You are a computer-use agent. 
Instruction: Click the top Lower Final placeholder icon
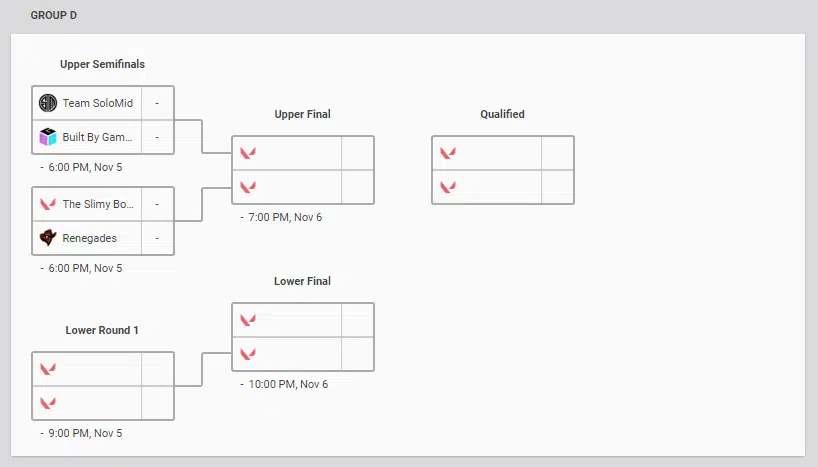248,320
